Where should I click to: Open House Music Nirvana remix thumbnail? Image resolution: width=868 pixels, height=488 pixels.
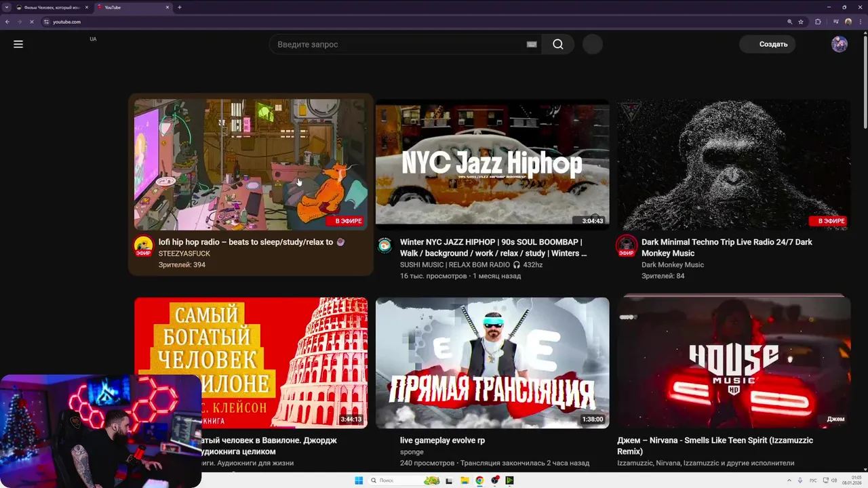click(734, 363)
